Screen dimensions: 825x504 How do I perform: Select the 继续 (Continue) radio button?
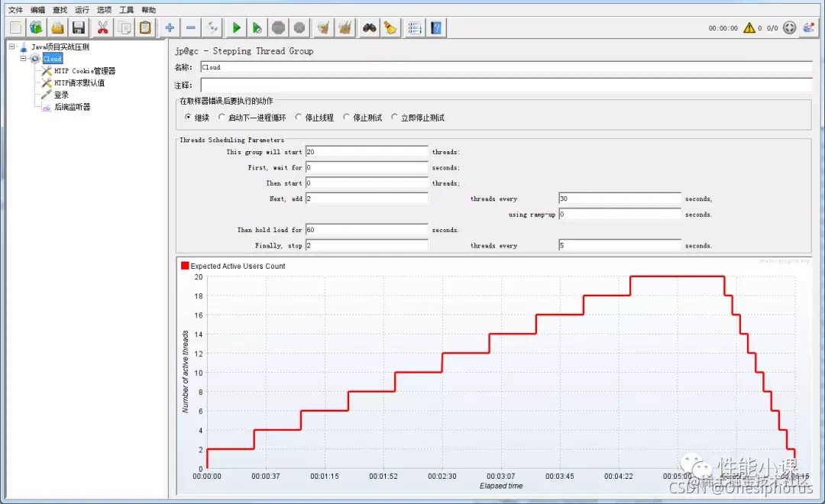point(188,118)
